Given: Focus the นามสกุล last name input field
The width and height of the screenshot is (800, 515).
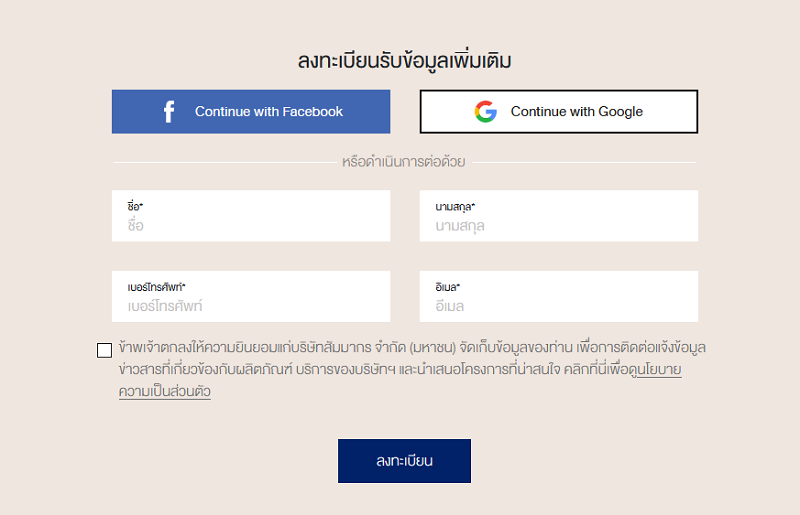Looking at the screenshot, I should [x=559, y=216].
